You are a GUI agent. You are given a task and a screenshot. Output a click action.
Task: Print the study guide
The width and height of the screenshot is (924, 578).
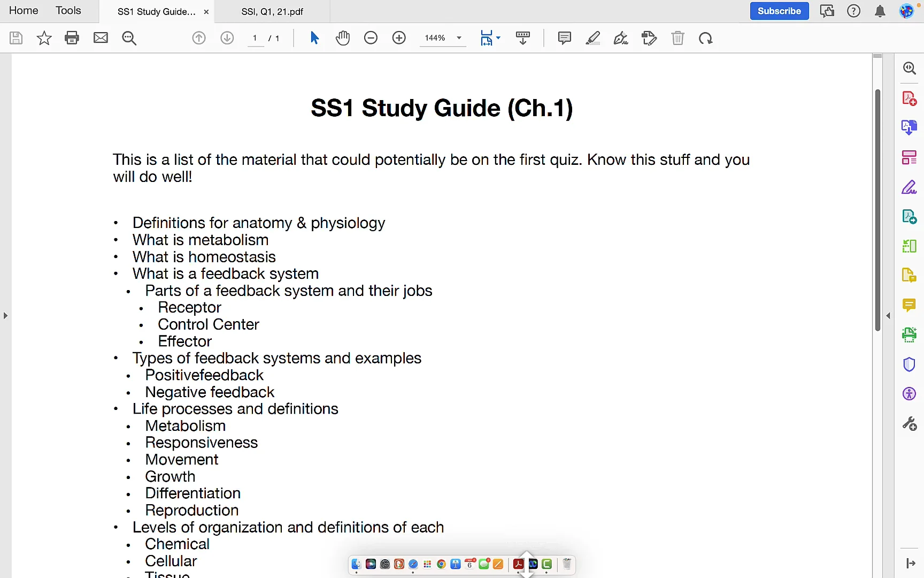(x=72, y=37)
